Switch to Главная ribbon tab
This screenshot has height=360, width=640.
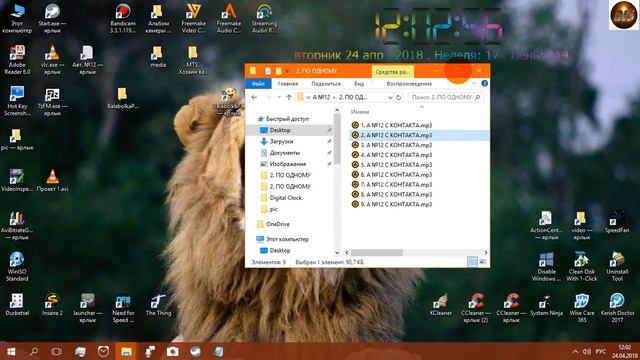click(288, 83)
